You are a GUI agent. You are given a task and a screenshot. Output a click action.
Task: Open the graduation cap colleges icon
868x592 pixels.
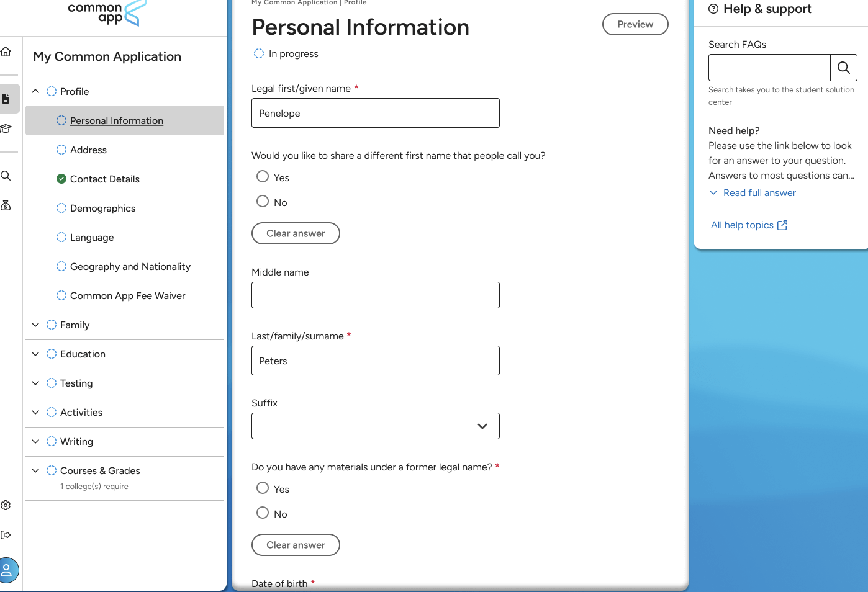6,128
